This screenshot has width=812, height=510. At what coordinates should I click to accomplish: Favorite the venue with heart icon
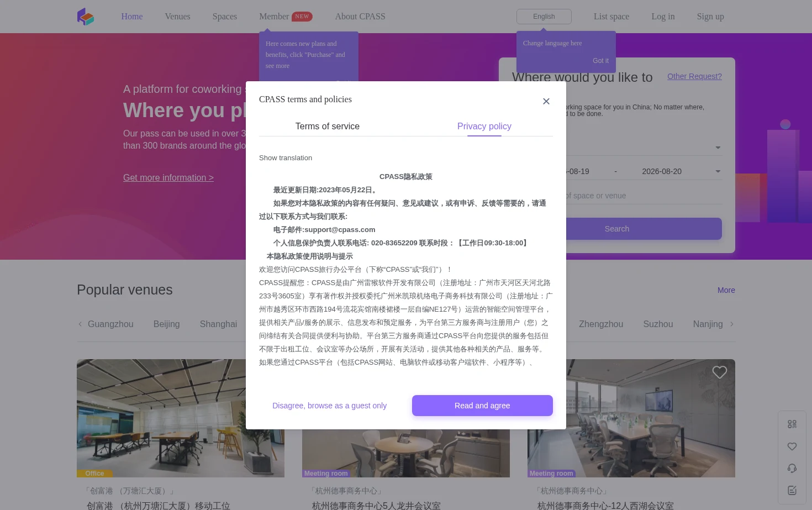pos(719,372)
